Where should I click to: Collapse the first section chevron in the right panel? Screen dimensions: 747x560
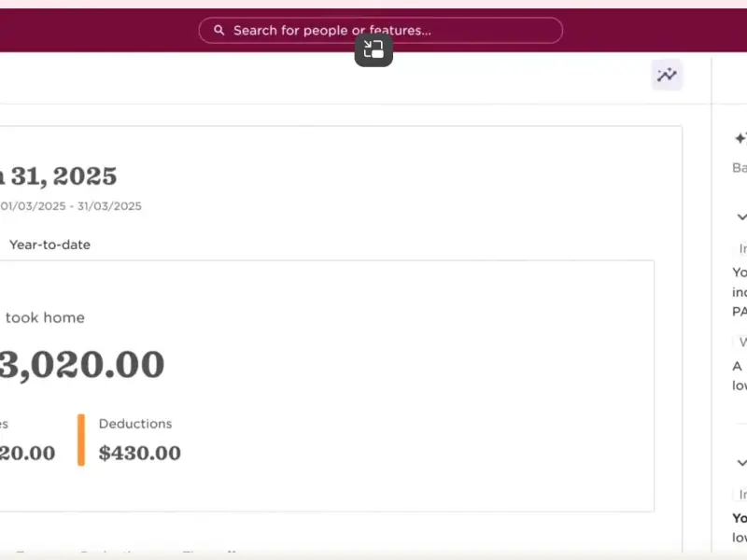click(741, 217)
